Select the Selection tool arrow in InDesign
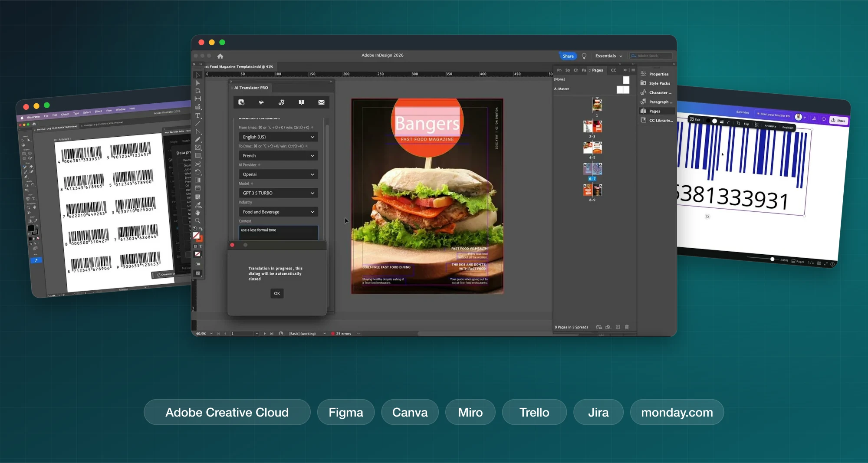Viewport: 868px width, 463px height. click(x=198, y=75)
